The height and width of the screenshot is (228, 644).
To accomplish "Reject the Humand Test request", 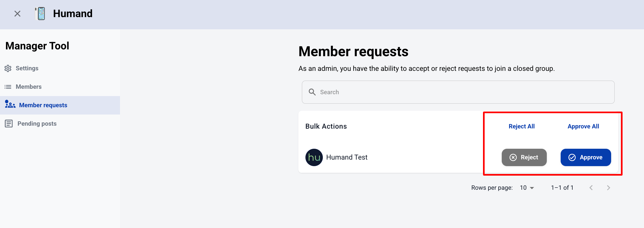I will 524,157.
